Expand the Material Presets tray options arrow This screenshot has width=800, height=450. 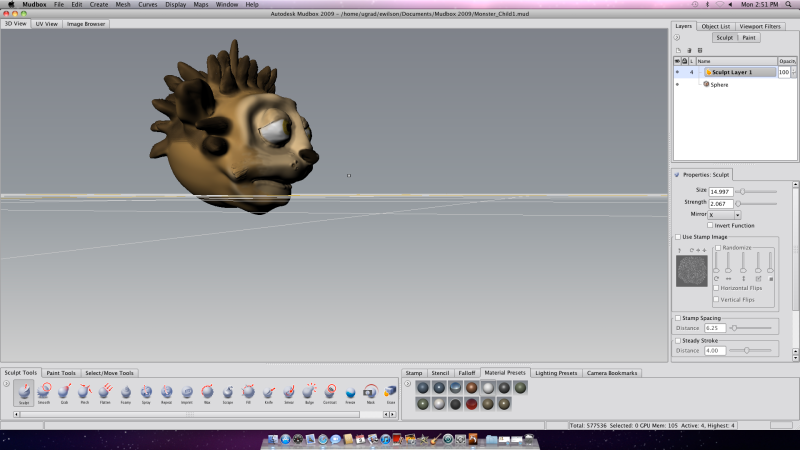[x=407, y=383]
